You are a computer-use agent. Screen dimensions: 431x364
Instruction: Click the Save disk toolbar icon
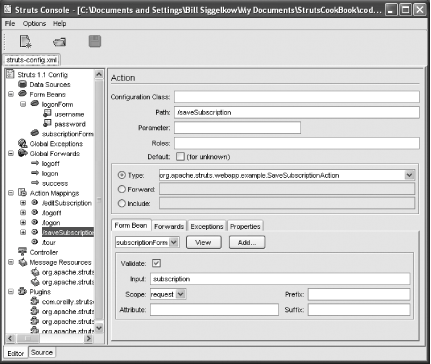[x=95, y=41]
